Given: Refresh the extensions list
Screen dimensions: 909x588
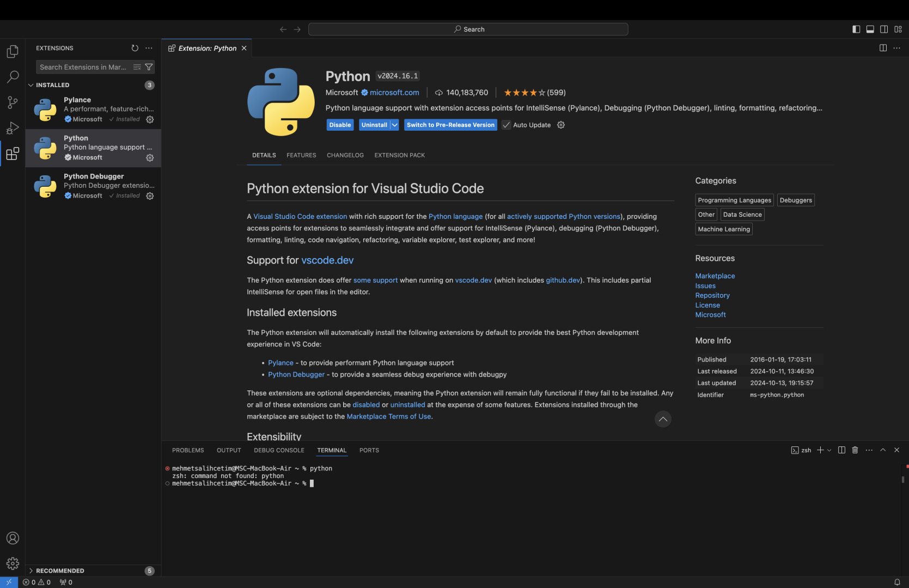Looking at the screenshot, I should pyautogui.click(x=135, y=48).
